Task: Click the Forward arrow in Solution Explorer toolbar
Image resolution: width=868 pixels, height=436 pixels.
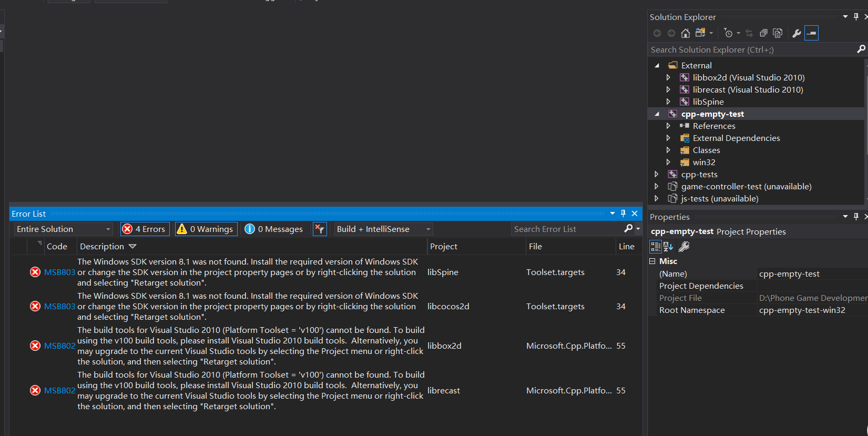Action: tap(671, 33)
